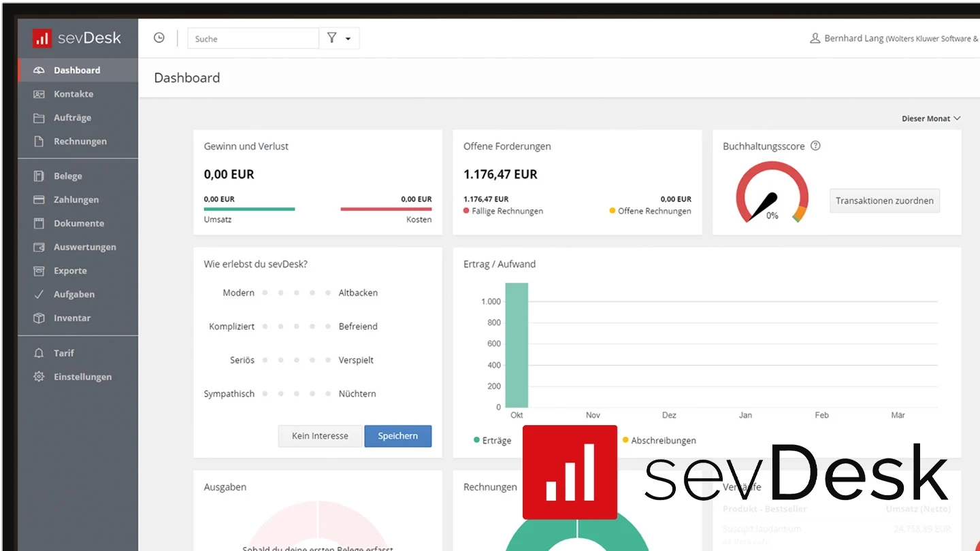Open the filter dropdown arrow beside the funnel
Screen dimensions: 980x551
point(348,39)
